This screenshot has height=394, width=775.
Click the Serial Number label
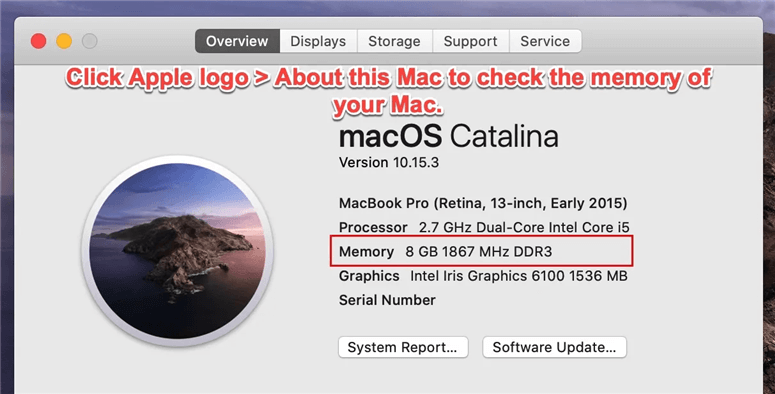click(x=387, y=300)
